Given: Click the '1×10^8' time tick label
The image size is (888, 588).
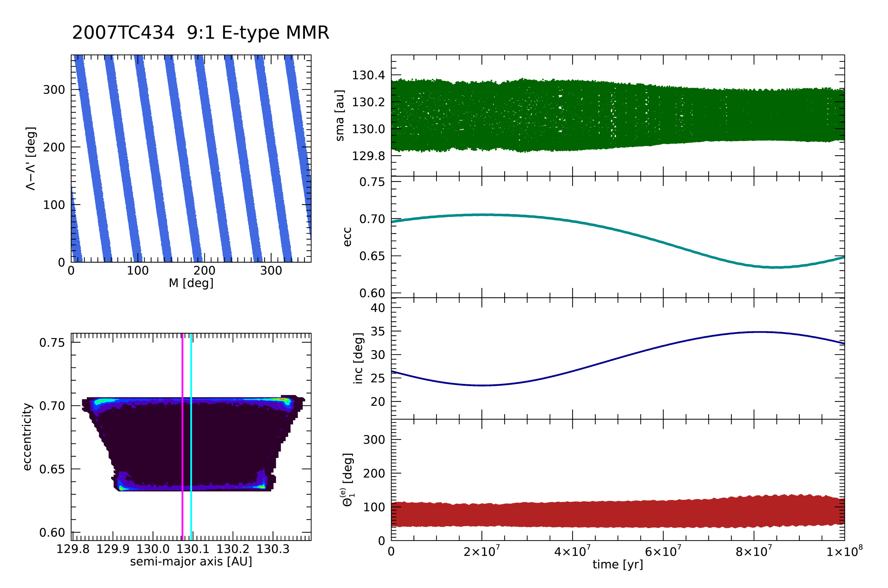Looking at the screenshot, I should [x=844, y=551].
